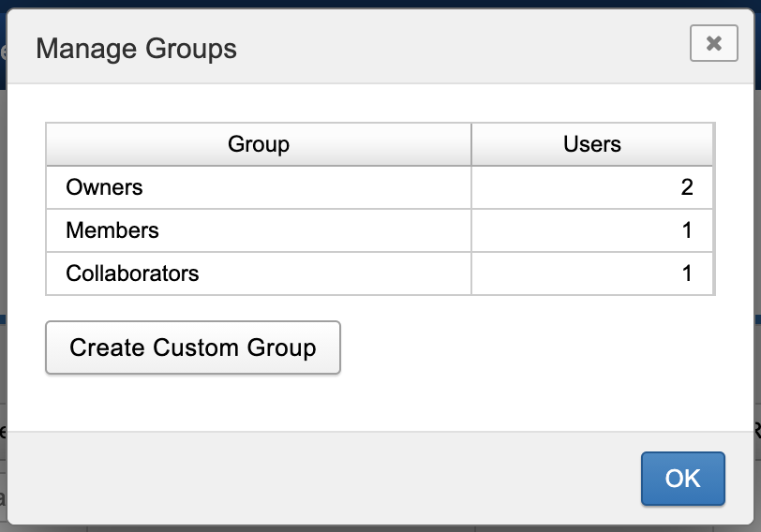Sort by the Group column header

[258, 144]
